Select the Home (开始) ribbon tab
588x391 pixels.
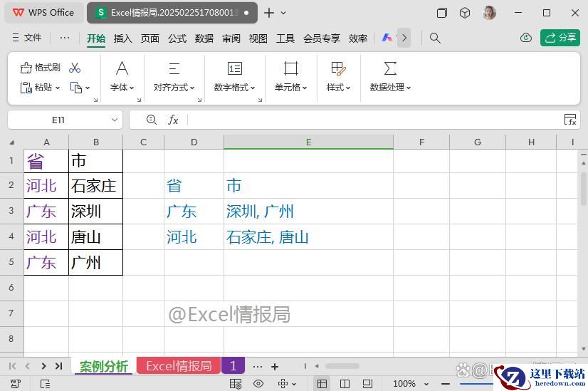(96, 38)
